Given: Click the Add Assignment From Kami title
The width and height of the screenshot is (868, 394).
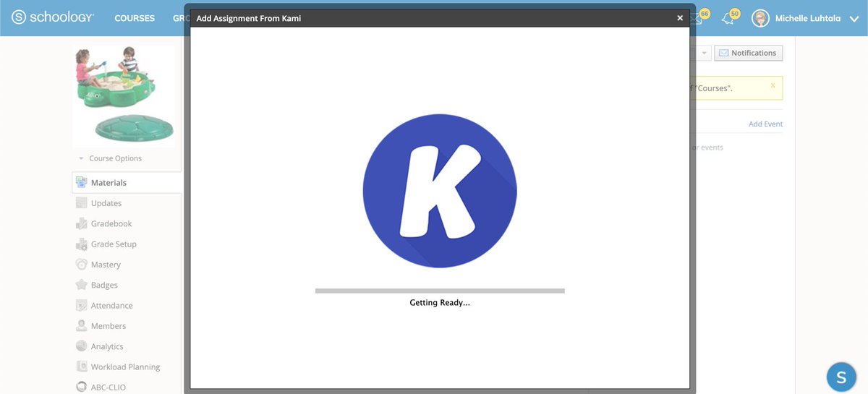Looking at the screenshot, I should click(x=249, y=19).
